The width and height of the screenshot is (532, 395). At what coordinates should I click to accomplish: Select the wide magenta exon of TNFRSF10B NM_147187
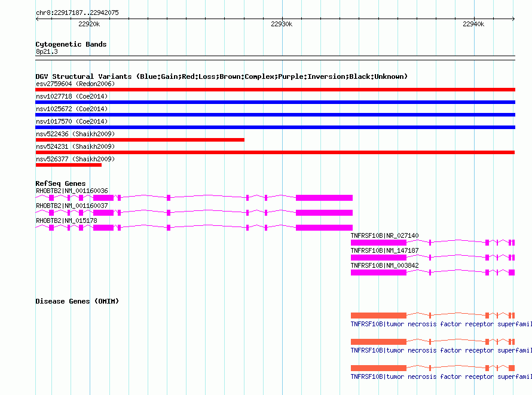click(x=378, y=258)
